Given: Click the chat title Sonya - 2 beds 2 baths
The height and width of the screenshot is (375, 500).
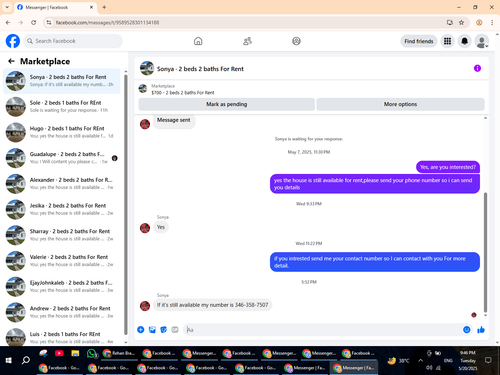Looking at the screenshot, I should pos(200,69).
